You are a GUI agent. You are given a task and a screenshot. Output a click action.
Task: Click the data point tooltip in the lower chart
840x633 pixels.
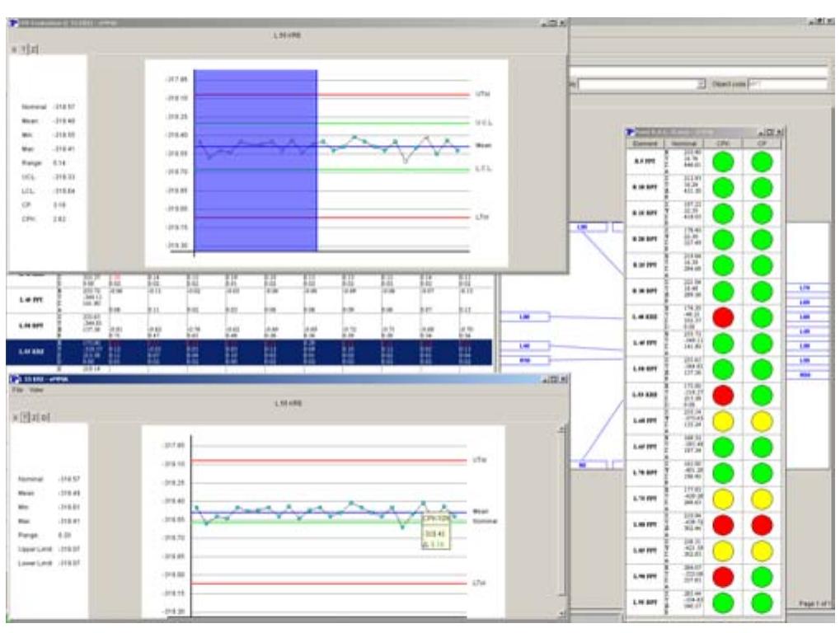pos(436,532)
